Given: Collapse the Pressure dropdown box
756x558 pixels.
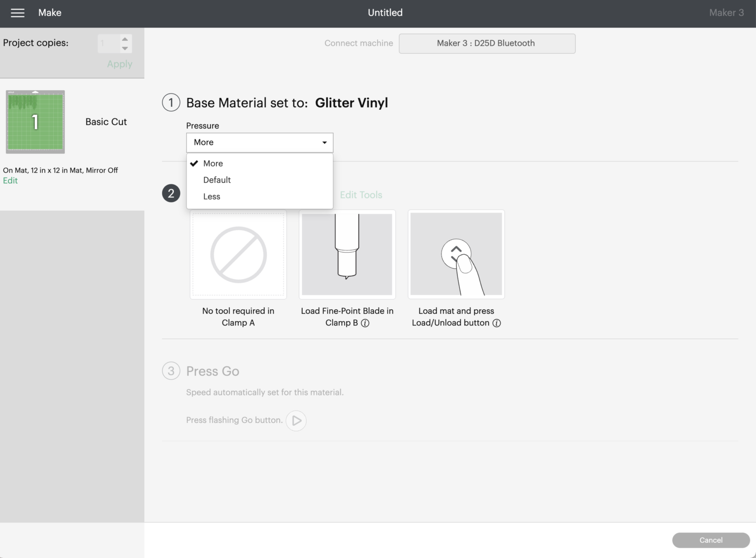Looking at the screenshot, I should coord(259,142).
